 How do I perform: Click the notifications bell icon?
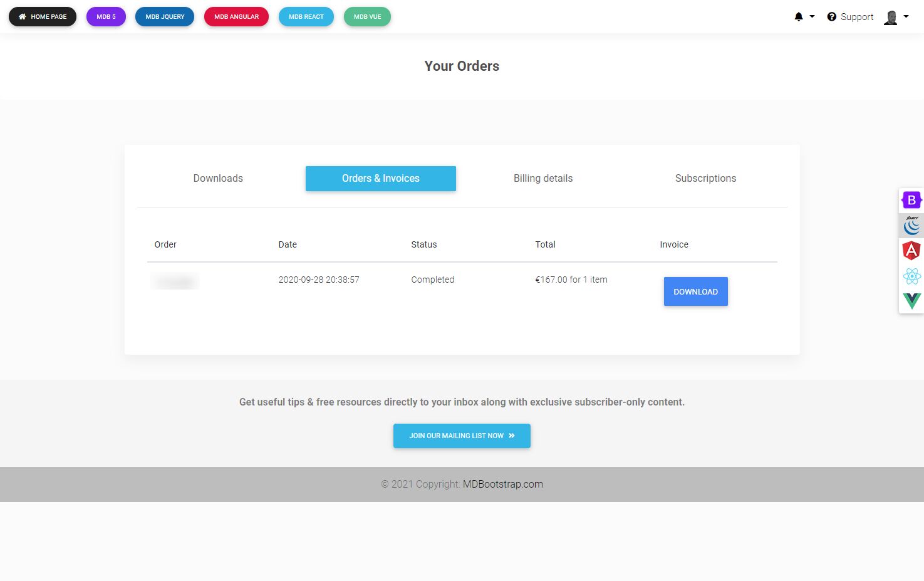[799, 17]
